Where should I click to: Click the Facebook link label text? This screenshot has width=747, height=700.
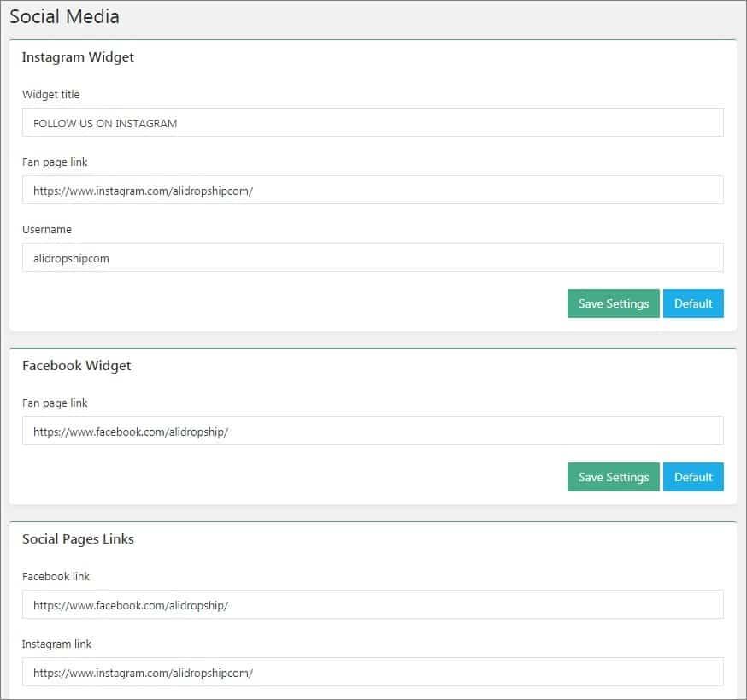click(56, 577)
